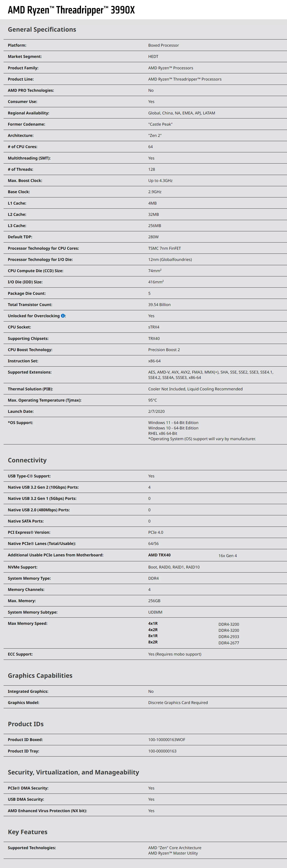The image size is (287, 868).
Task: Click the AMD Ryzen Threadripper 3990X title
Action: click(x=71, y=10)
